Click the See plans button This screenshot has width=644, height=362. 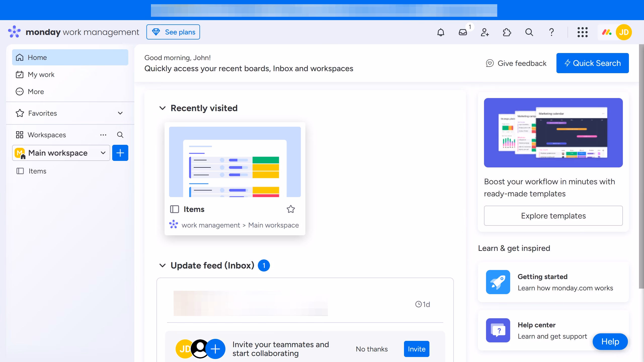pyautogui.click(x=173, y=32)
